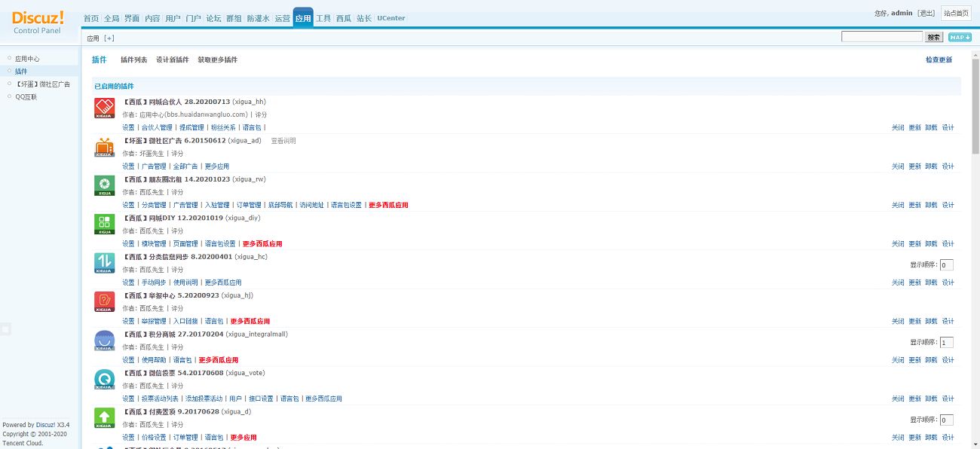This screenshot has width=980, height=449.
Task: Open the 工具 top menu
Action: tap(323, 18)
